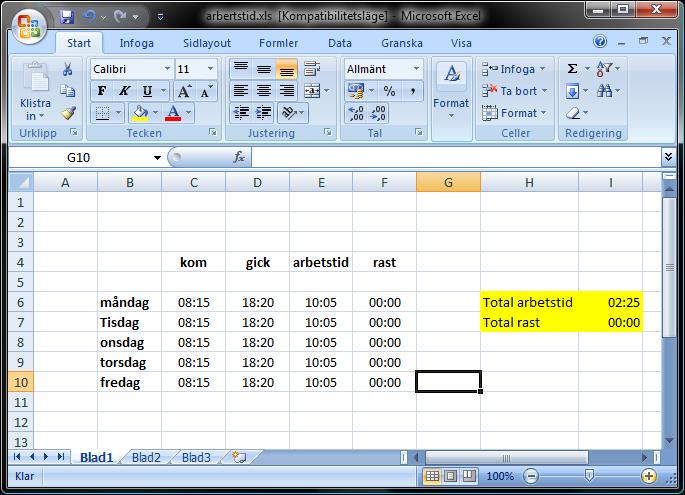Screen dimensions: 685x495
Task: Open the Sidlayout ribbon tab
Action: pyautogui.click(x=207, y=43)
